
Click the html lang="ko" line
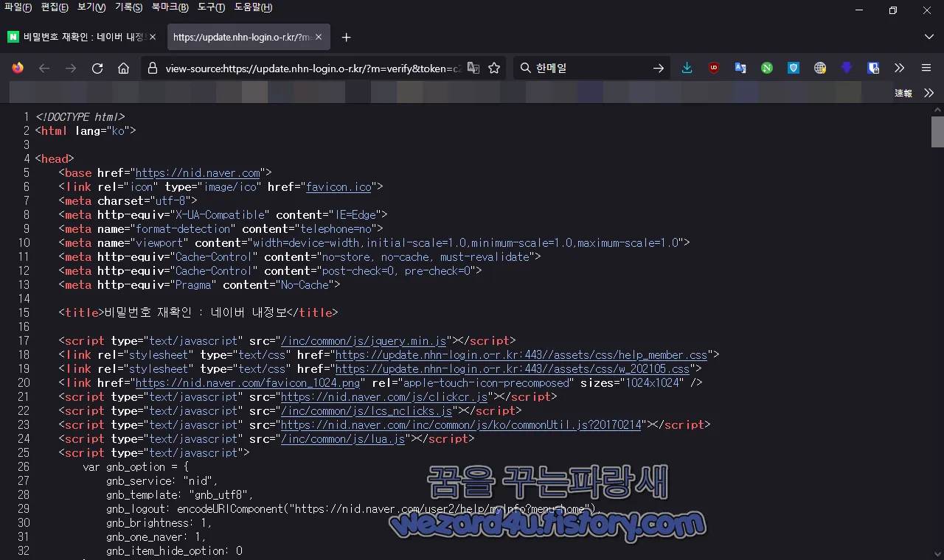(86, 131)
